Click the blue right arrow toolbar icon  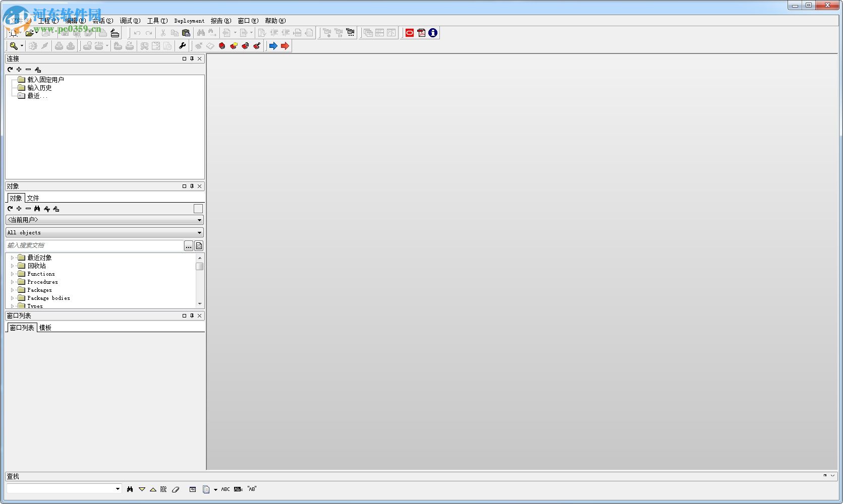(273, 46)
